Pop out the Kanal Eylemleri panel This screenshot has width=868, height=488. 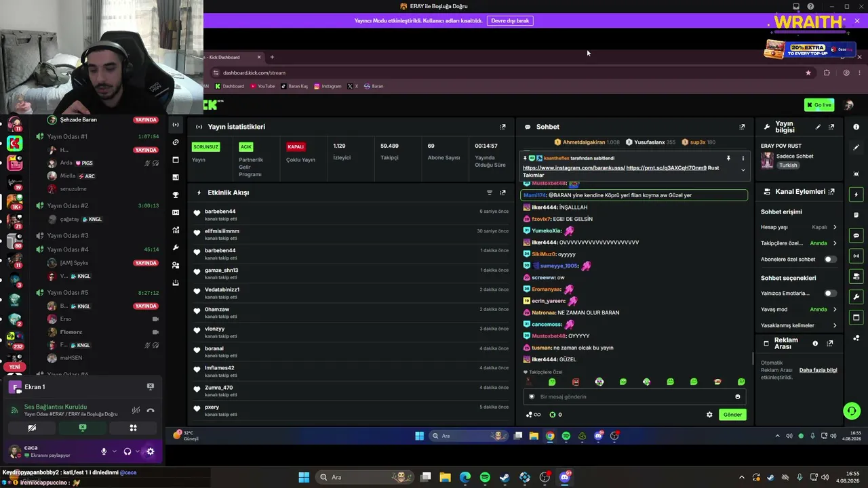click(831, 192)
